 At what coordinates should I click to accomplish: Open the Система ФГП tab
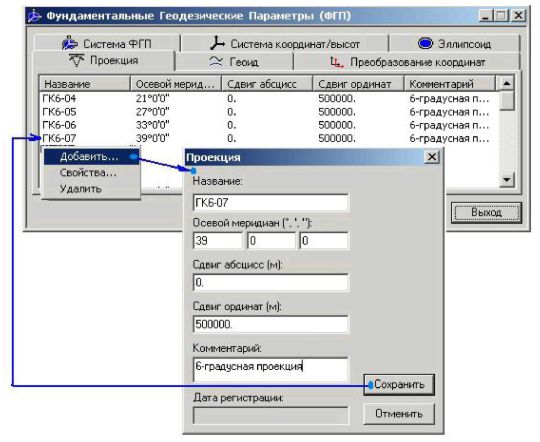(107, 43)
